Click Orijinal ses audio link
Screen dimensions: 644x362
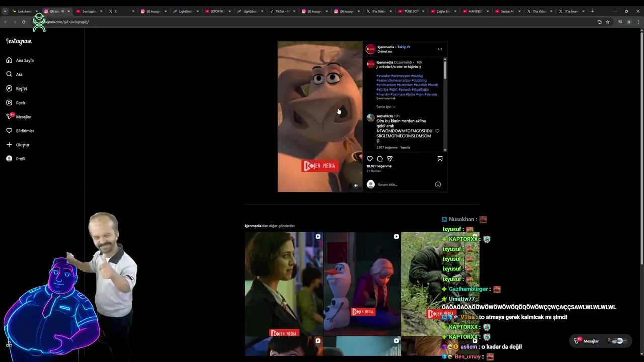click(x=385, y=52)
